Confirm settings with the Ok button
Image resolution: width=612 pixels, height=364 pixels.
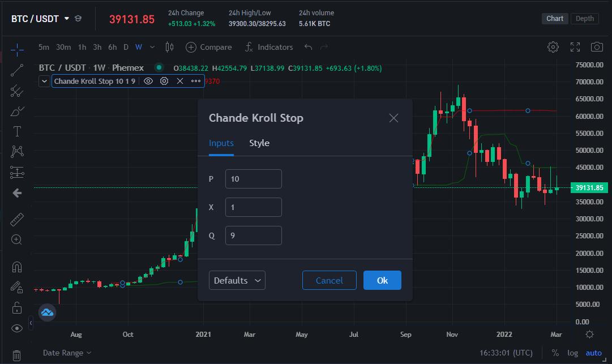coord(382,280)
